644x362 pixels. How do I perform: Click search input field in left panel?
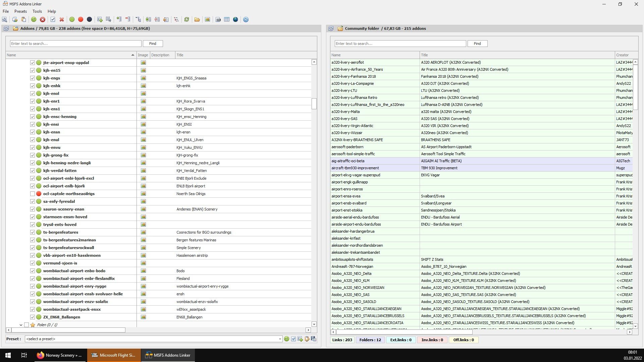(x=75, y=43)
